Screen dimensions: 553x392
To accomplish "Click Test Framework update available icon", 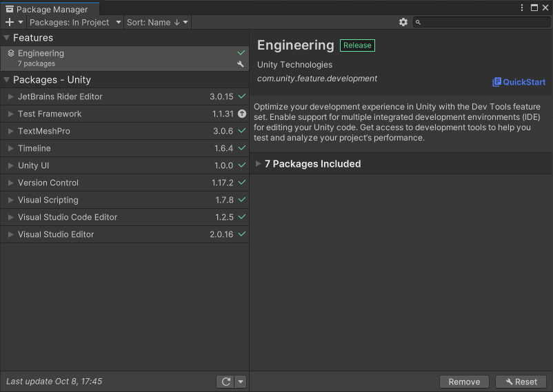I will 242,114.
